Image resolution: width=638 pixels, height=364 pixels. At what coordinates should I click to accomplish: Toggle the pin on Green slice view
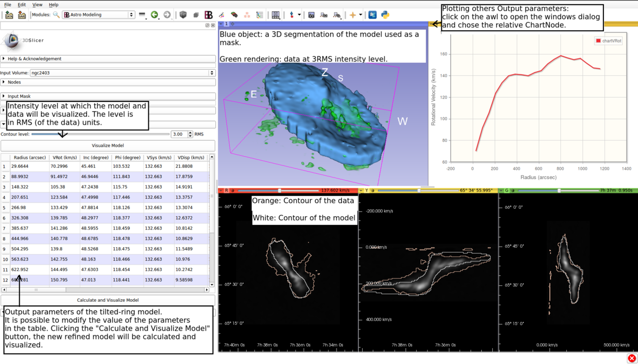(501, 190)
